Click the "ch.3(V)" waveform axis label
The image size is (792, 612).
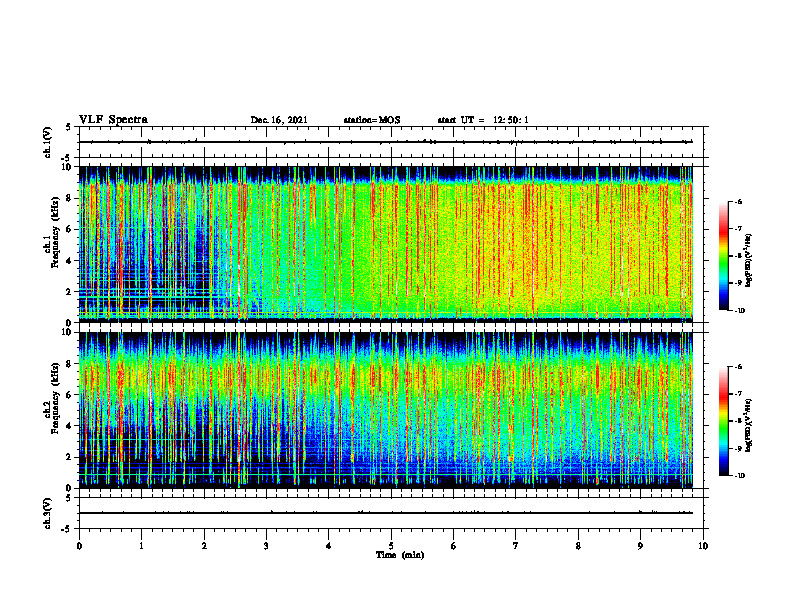(x=47, y=513)
